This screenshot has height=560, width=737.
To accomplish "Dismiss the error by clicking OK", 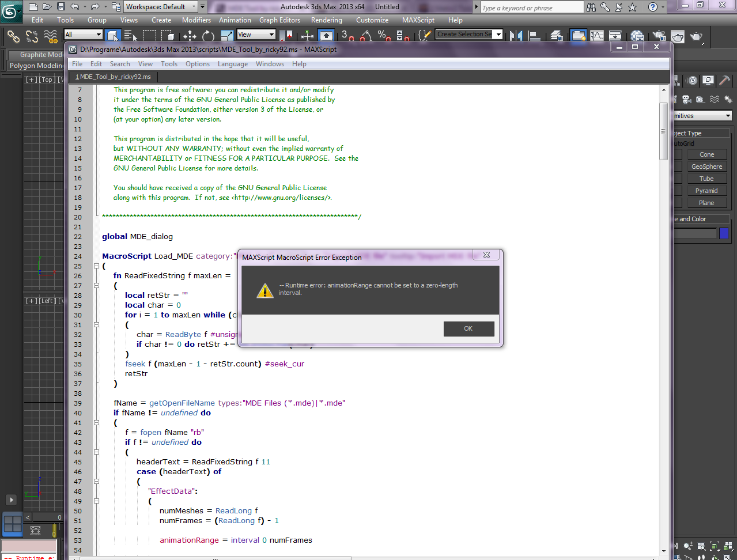I will point(468,328).
